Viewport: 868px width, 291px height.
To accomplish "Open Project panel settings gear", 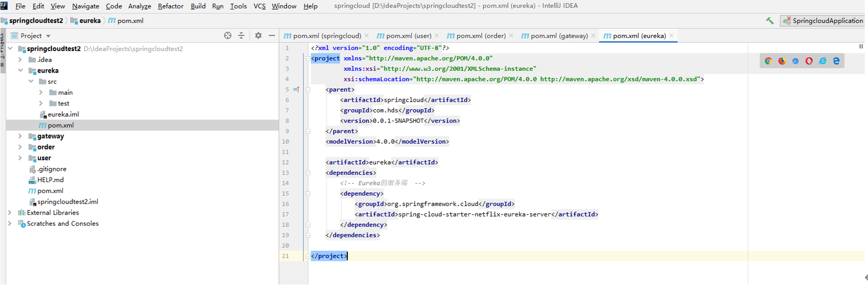I will coord(258,36).
